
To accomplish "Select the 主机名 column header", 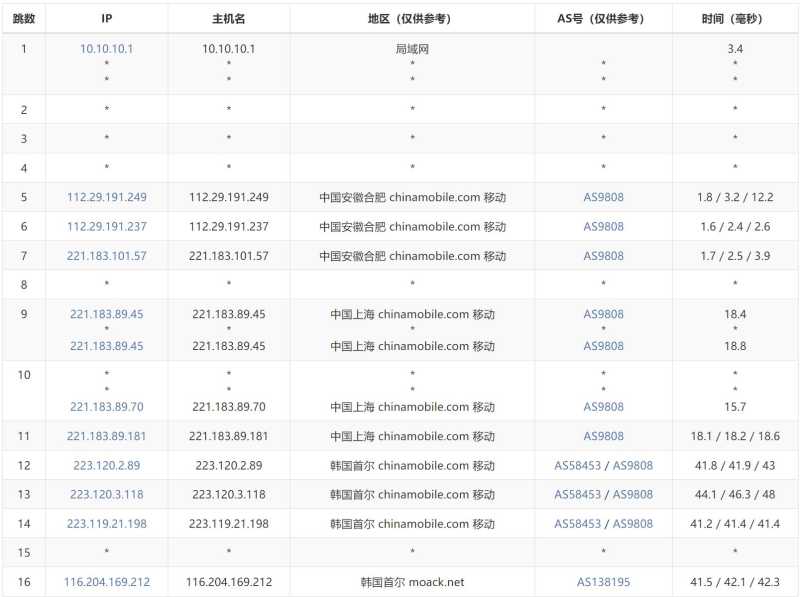I will [x=229, y=19].
